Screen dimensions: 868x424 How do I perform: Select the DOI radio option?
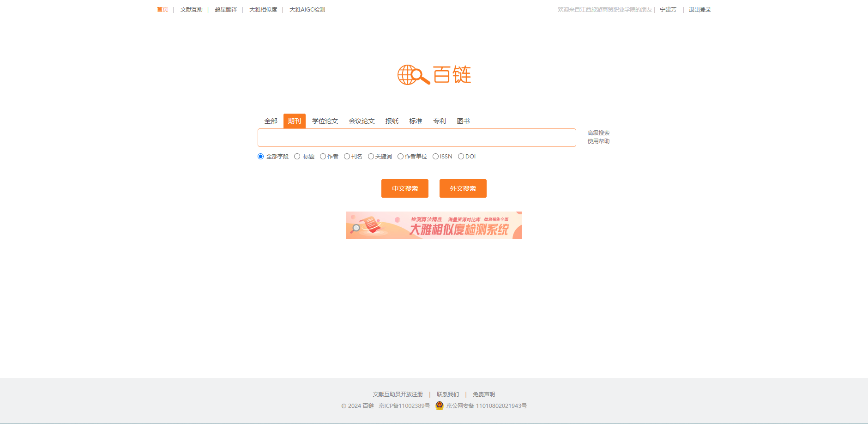461,157
